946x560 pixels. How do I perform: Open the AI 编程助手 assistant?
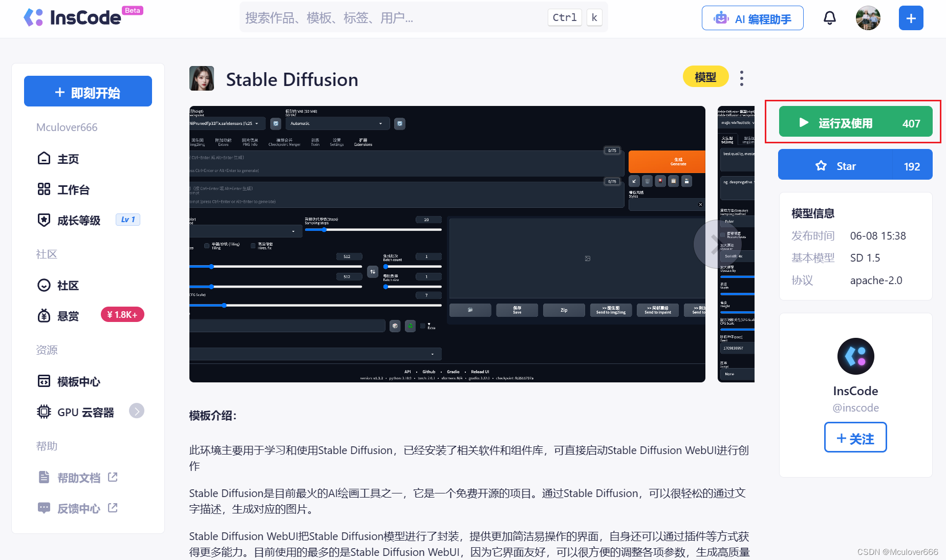coord(752,18)
